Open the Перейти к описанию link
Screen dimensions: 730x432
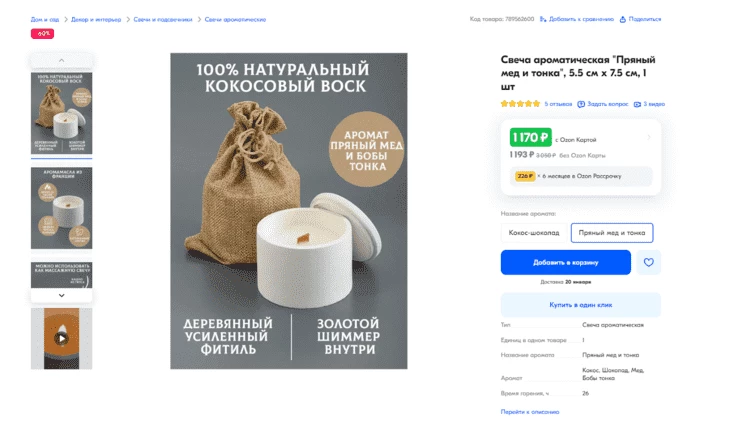click(530, 412)
